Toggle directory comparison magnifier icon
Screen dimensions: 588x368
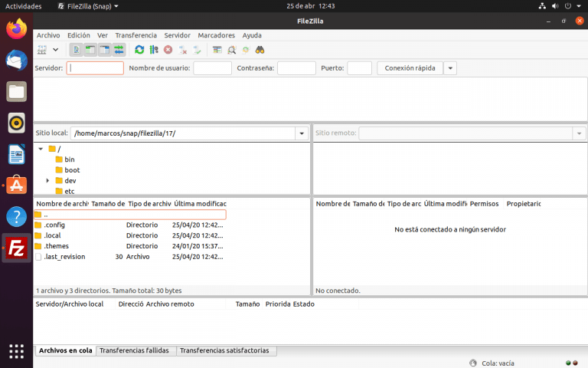[x=232, y=50]
